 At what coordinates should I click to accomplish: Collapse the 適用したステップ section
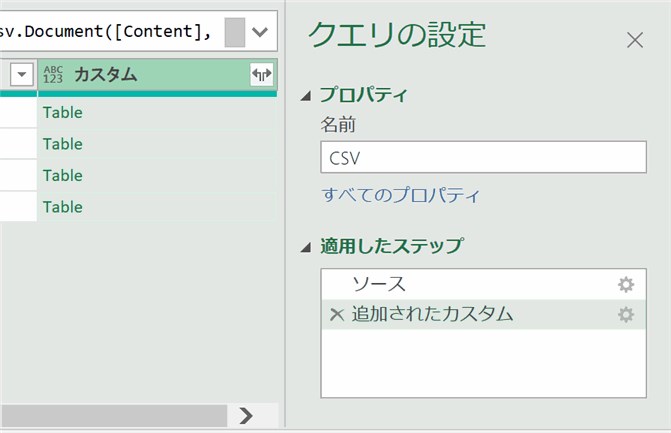[306, 247]
